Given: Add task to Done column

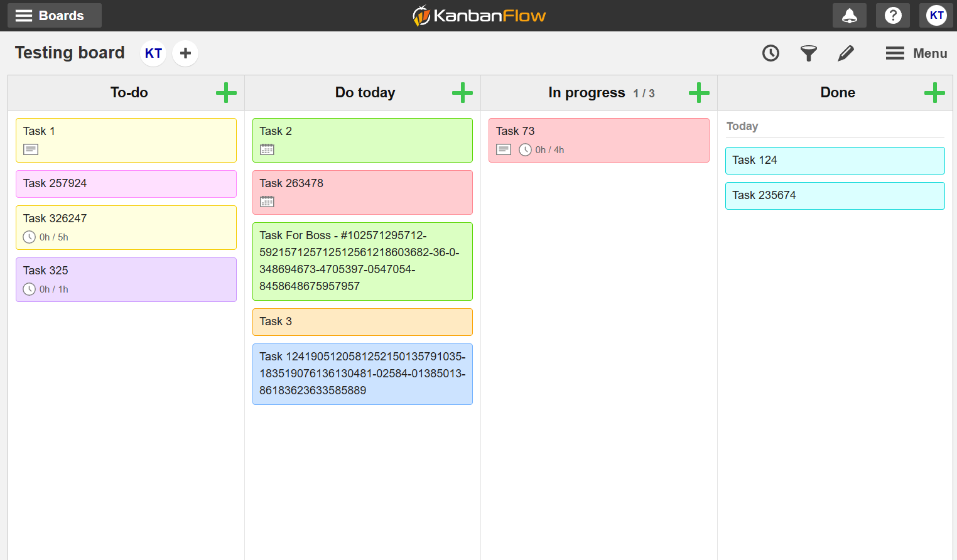Looking at the screenshot, I should coord(934,93).
